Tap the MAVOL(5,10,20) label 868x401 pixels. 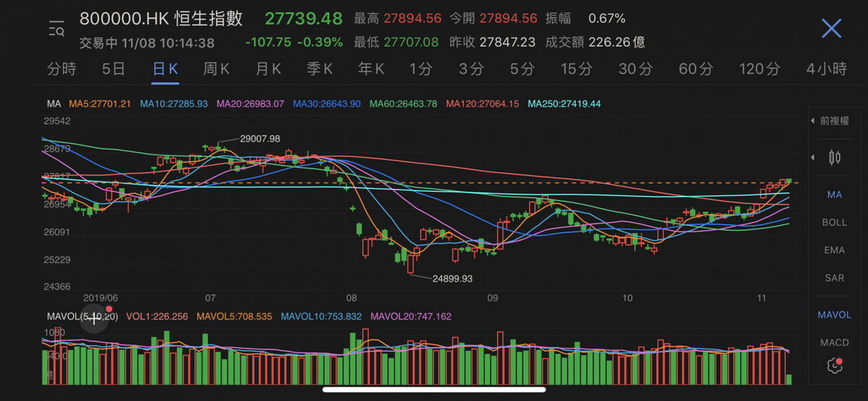tap(82, 316)
